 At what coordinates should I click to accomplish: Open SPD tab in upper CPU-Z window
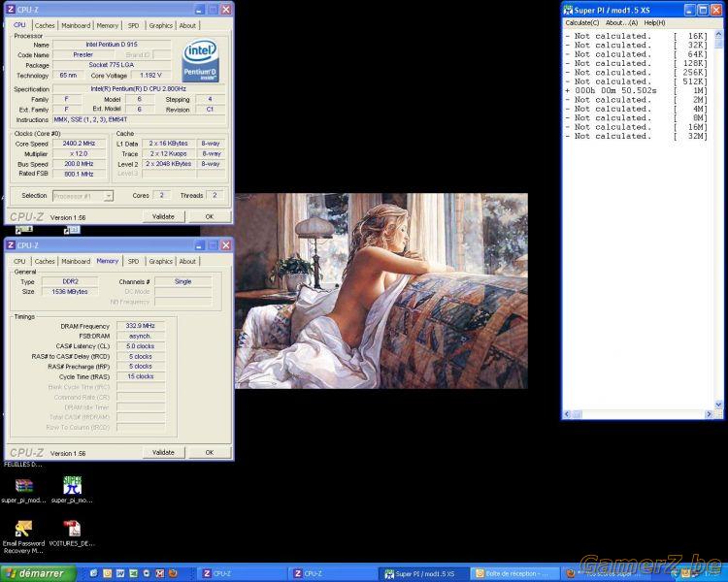click(x=133, y=25)
